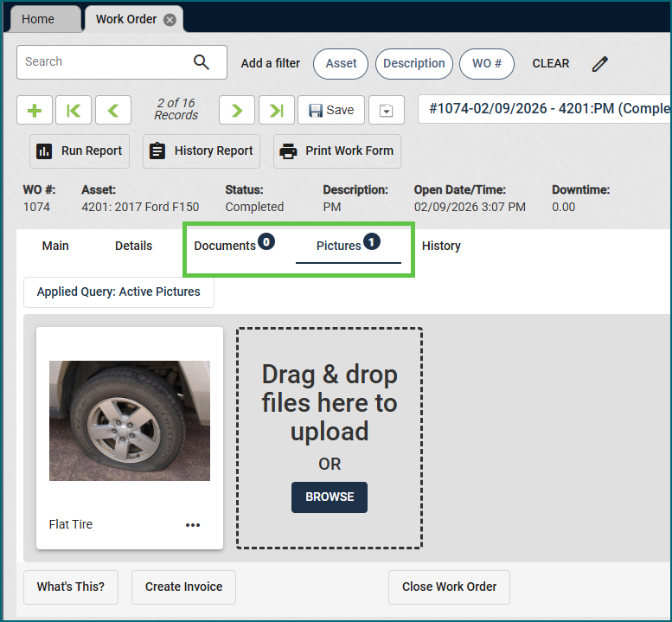Click the pencil edit filters icon
The height and width of the screenshot is (622, 672).
click(x=600, y=63)
